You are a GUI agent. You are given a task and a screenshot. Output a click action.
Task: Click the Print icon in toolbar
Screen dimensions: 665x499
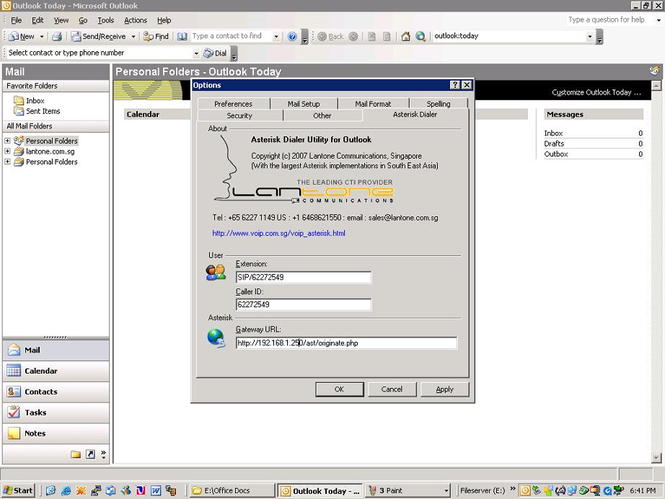coord(57,36)
